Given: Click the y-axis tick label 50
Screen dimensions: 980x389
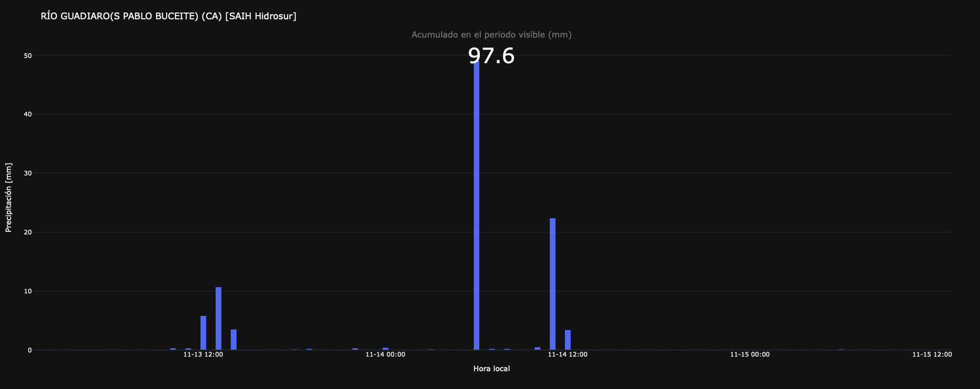Looking at the screenshot, I should [28, 56].
